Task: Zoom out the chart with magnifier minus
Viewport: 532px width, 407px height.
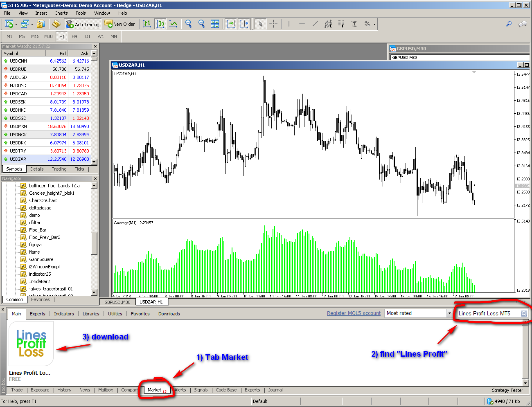Action: pos(201,24)
